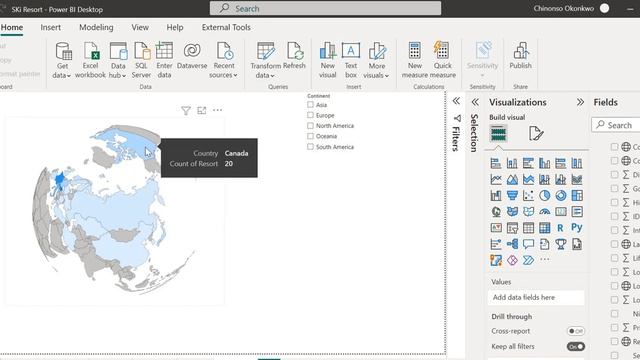Open the More visuals dropdown
Viewport: 640px width, 360px height.
(x=376, y=75)
